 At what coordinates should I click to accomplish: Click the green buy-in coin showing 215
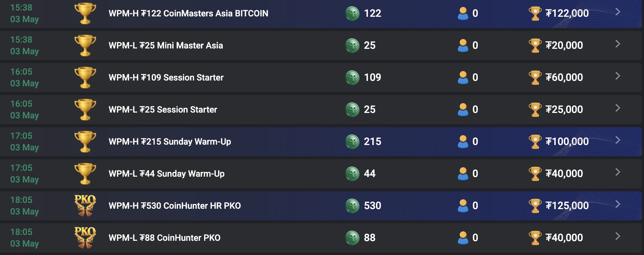click(x=353, y=141)
